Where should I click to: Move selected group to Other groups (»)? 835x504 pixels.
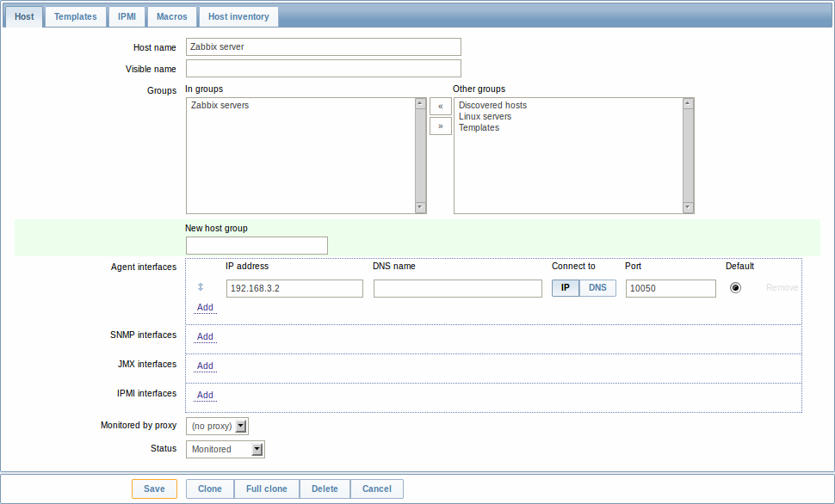[x=441, y=126]
